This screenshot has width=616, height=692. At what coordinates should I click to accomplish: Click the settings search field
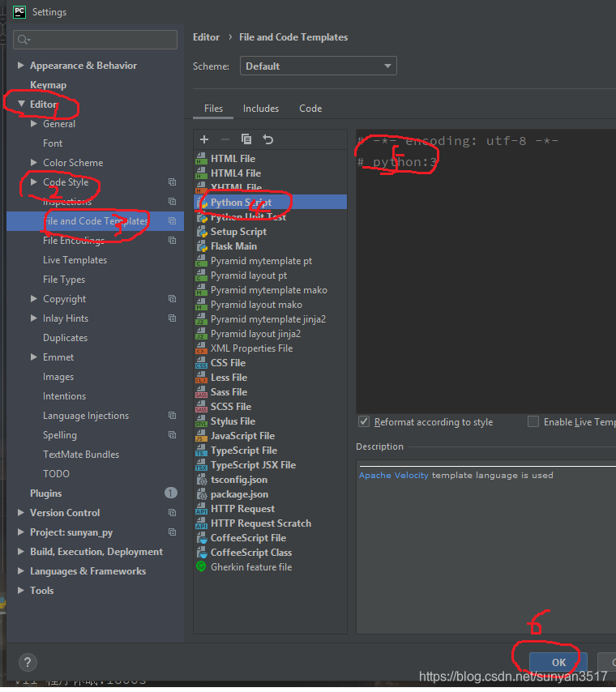click(95, 40)
